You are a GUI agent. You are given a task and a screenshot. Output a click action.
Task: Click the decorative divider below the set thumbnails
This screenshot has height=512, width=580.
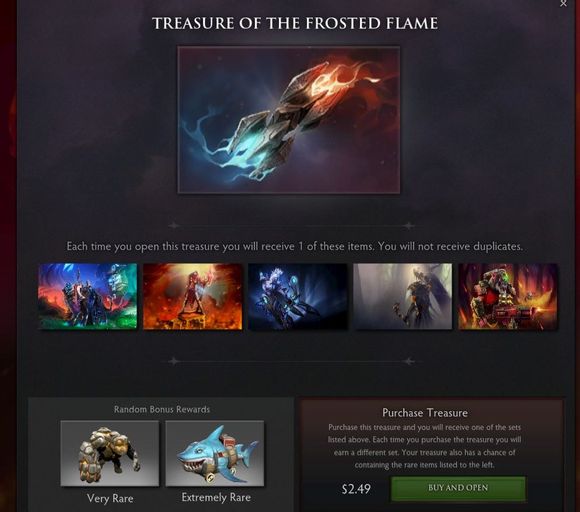pos(291,361)
